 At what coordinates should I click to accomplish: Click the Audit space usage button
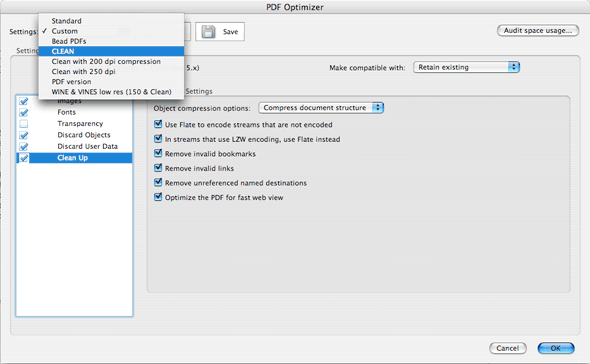click(x=538, y=30)
